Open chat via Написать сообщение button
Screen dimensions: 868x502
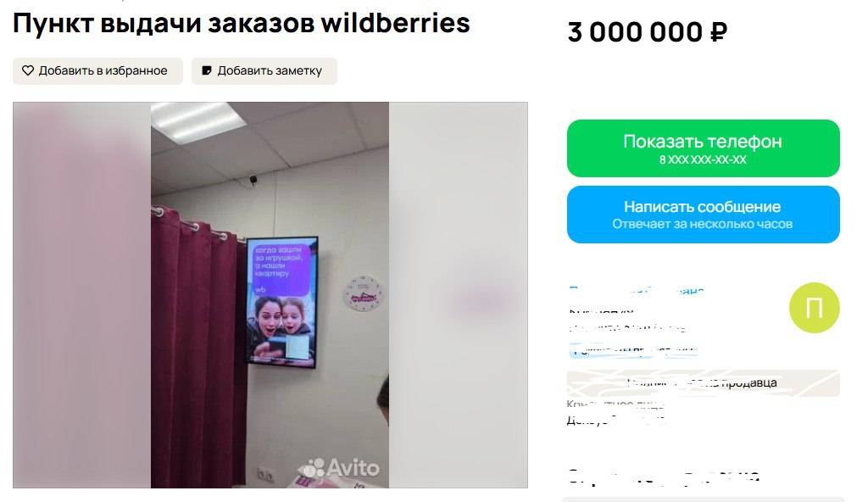703,215
